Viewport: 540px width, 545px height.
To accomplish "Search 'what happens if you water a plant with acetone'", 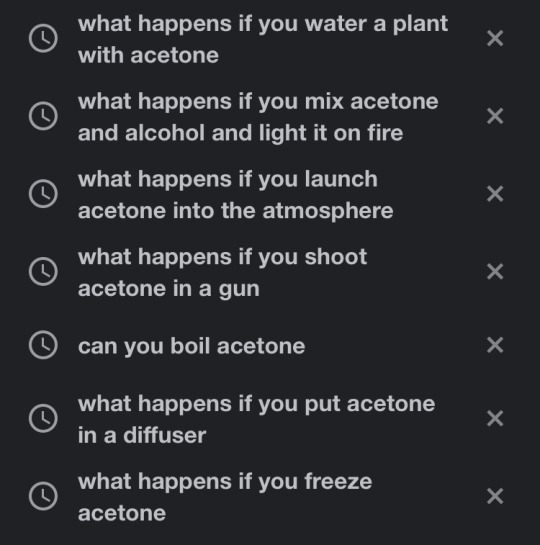I will [263, 39].
